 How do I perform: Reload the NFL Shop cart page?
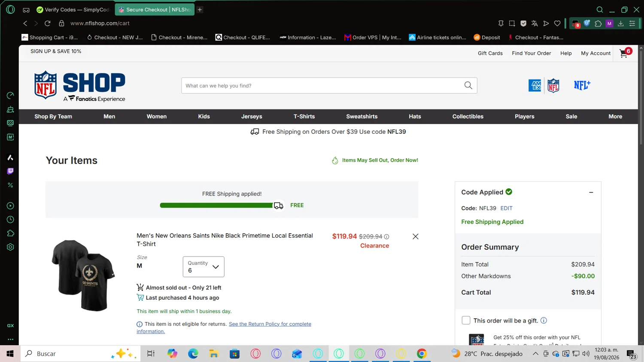[x=48, y=24]
